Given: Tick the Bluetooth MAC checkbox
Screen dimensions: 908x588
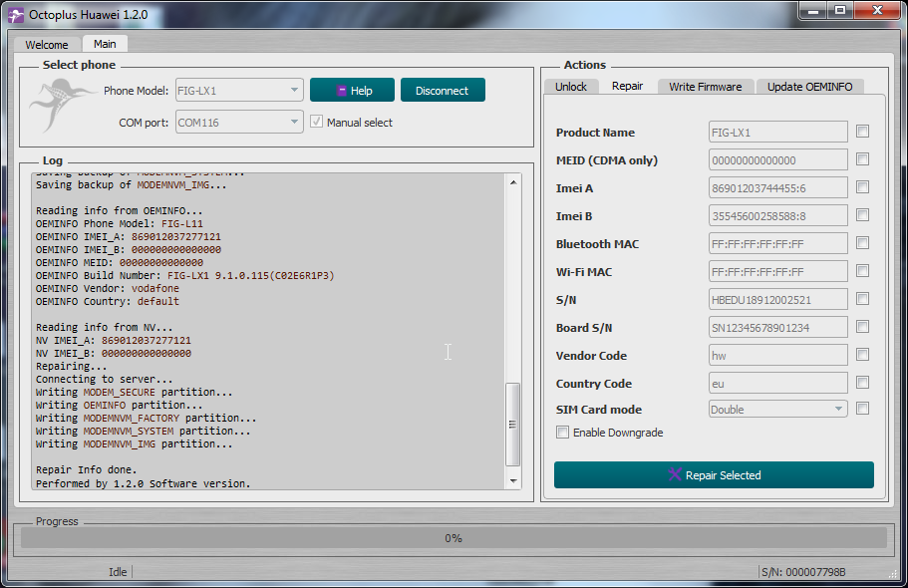Looking at the screenshot, I should [x=862, y=243].
